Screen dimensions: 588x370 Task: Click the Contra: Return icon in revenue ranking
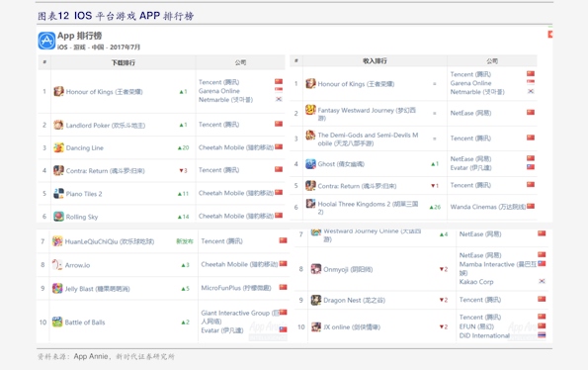tap(310, 185)
